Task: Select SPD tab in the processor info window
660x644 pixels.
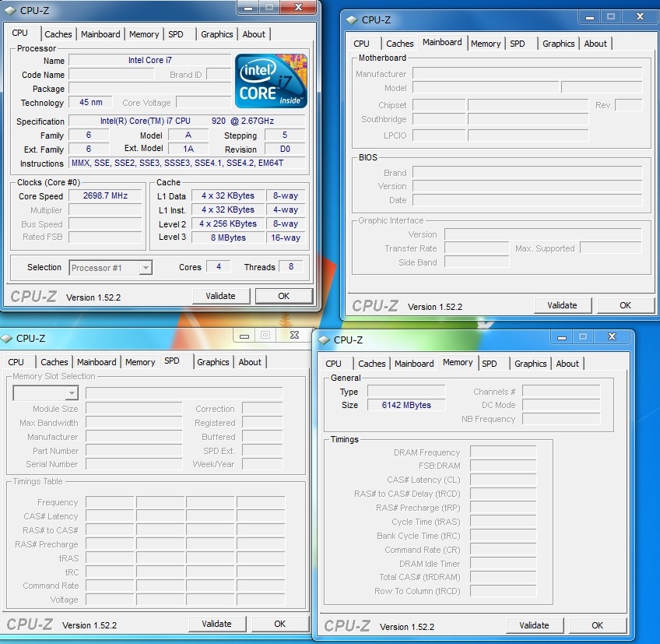Action: tap(176, 34)
